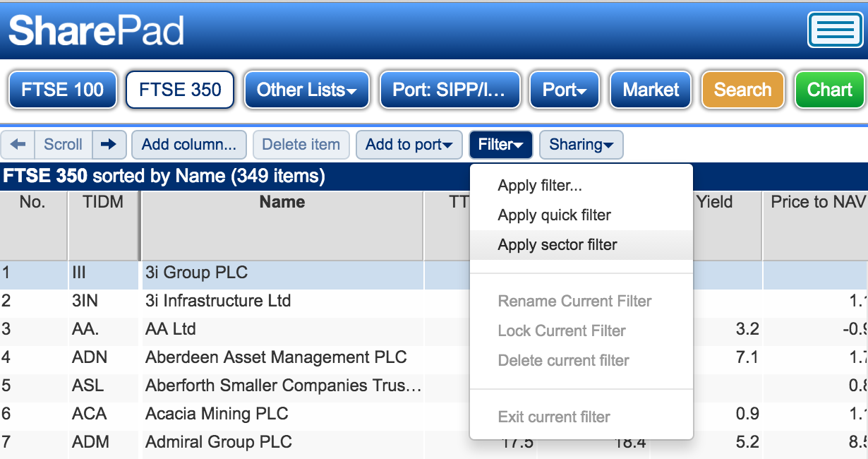Open the Add to port dropdown
This screenshot has height=459, width=868.
(409, 145)
